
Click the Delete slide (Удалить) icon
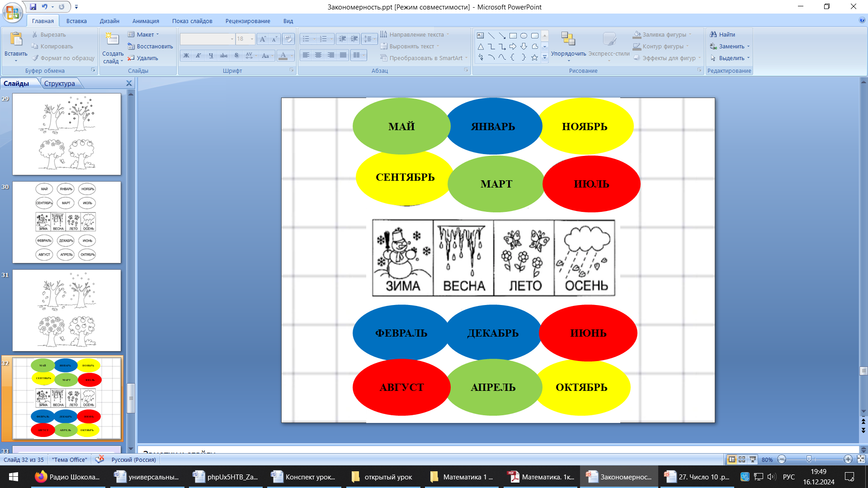(131, 58)
